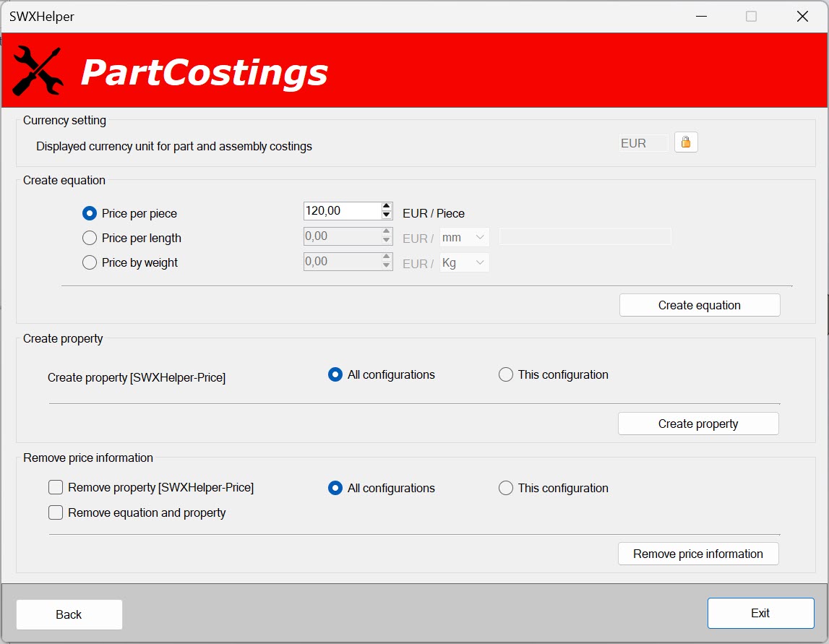Click the Remove price information button

[x=698, y=554]
